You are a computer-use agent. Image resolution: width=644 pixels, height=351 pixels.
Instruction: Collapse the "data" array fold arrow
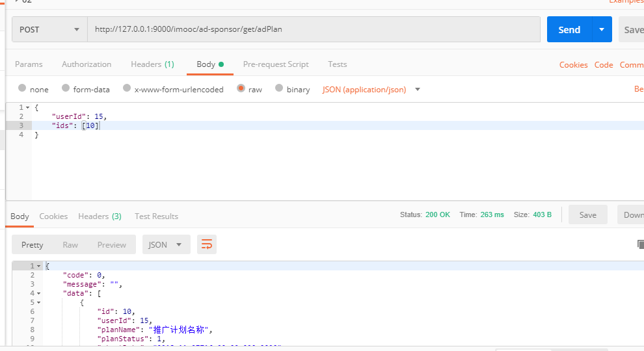tap(38, 294)
